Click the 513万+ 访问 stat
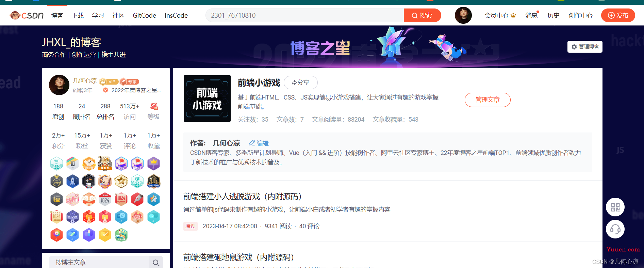644x268 pixels. click(130, 111)
